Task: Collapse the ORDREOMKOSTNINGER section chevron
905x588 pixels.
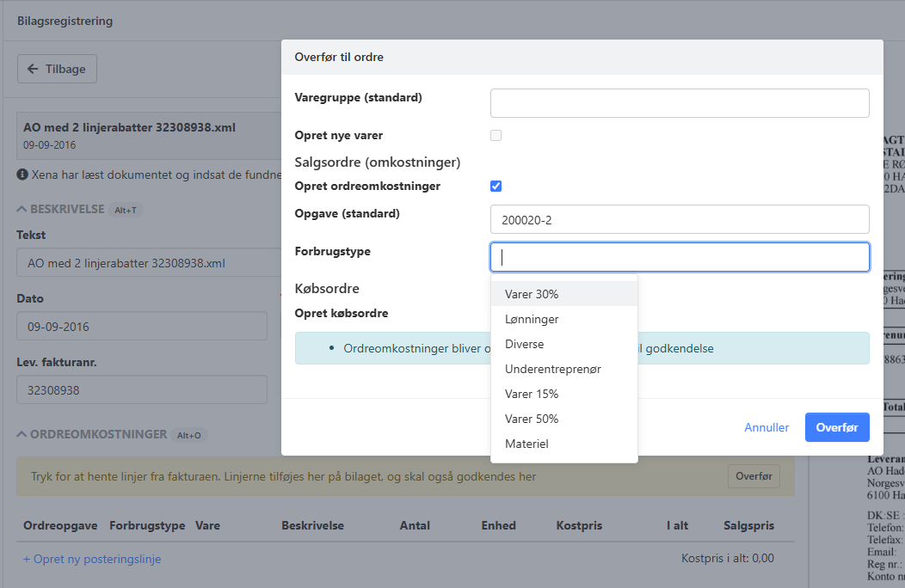Action: click(22, 435)
